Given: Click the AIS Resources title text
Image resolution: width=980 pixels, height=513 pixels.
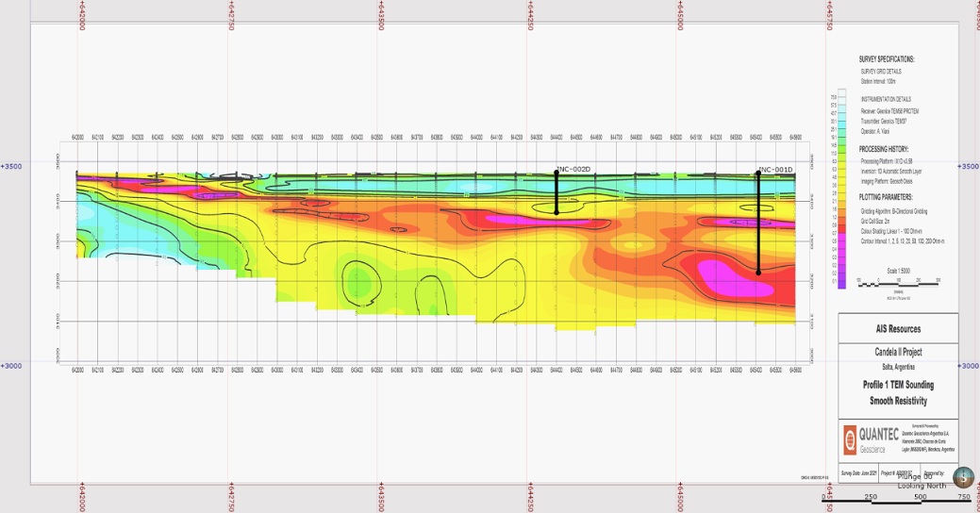Looking at the screenshot, I should pos(898,329).
